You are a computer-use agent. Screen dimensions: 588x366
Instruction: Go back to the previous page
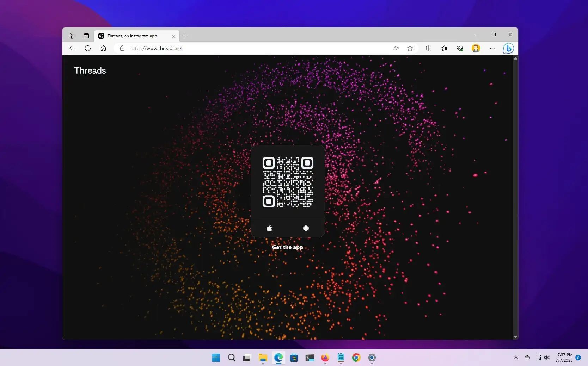72,48
